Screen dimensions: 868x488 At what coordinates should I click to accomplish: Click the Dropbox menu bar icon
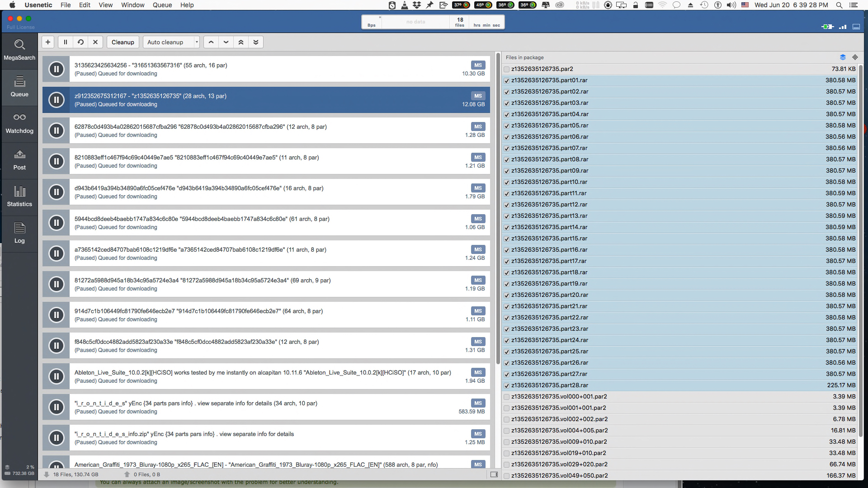tap(416, 5)
